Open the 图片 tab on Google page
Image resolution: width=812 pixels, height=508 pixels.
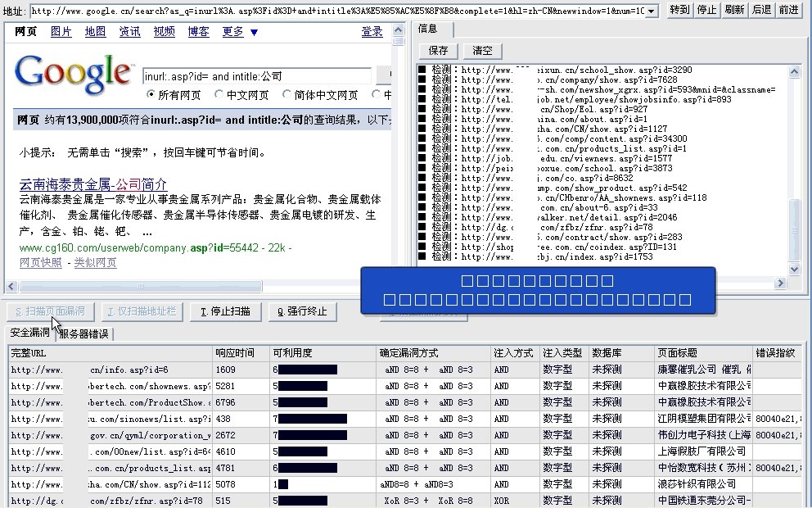click(x=61, y=32)
